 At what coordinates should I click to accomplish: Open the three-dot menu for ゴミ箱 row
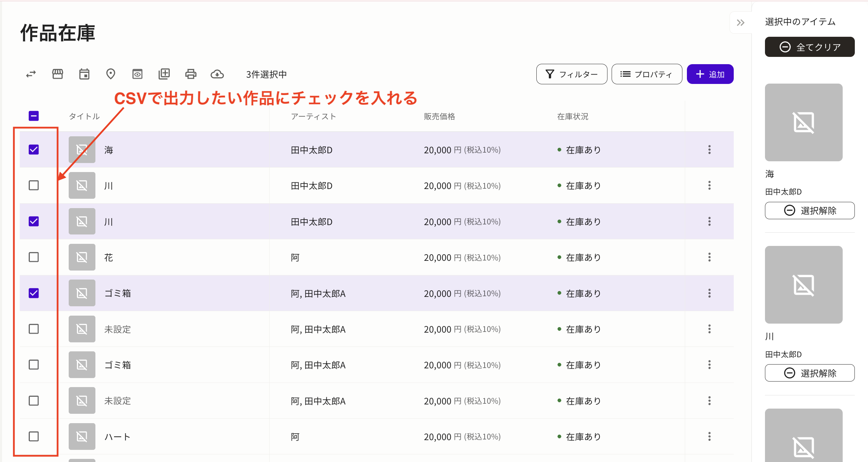709,293
